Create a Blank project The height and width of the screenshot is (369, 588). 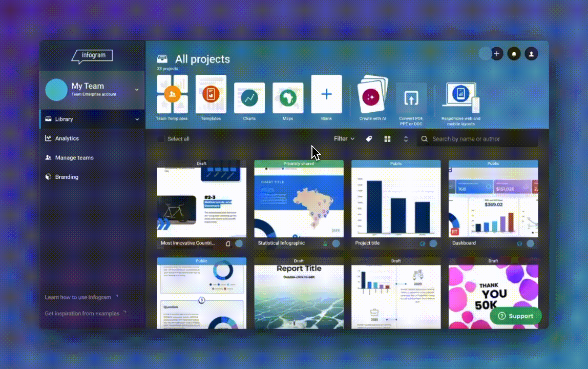tap(326, 94)
